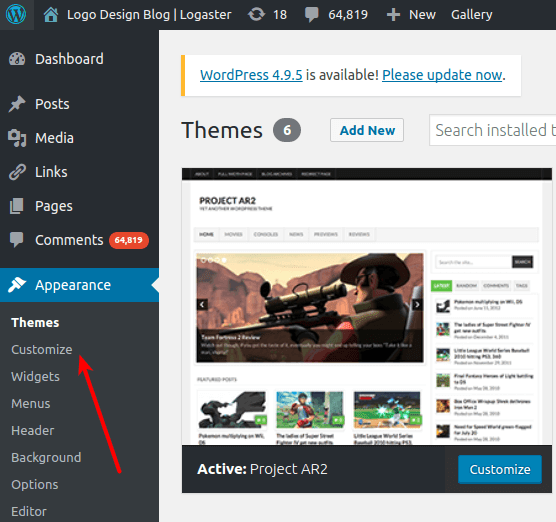Image resolution: width=556 pixels, height=522 pixels.
Task: Click the home icon in admin bar
Action: click(51, 15)
